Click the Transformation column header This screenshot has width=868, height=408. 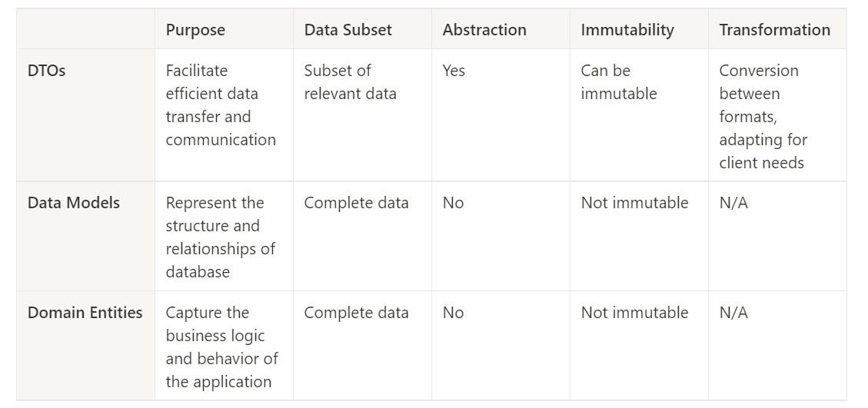point(774,29)
